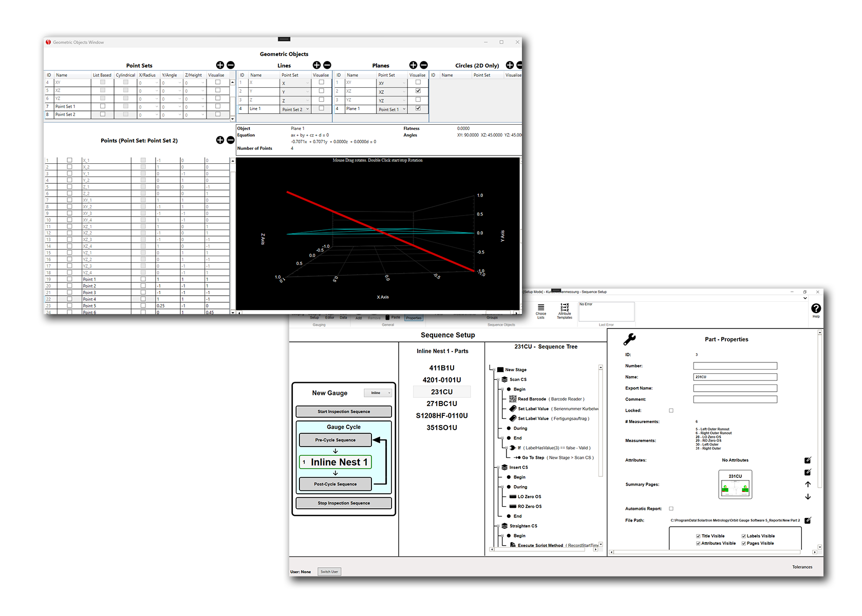Click View Data in the toolbar

[x=343, y=317]
